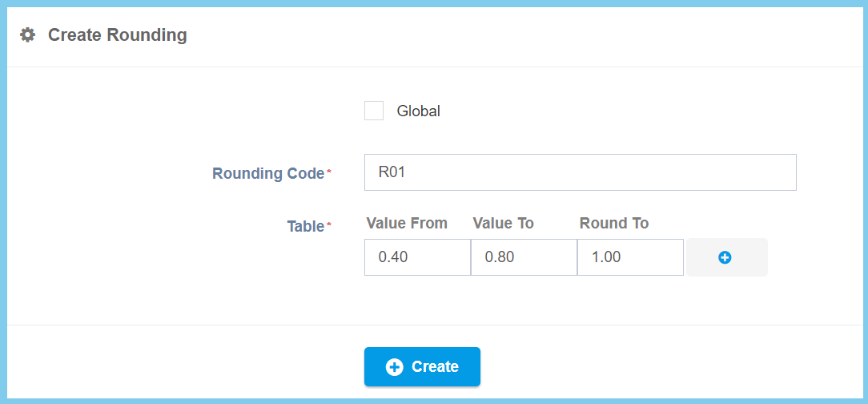Click the Create Rounding heading text
The width and height of the screenshot is (868, 404).
tap(118, 35)
